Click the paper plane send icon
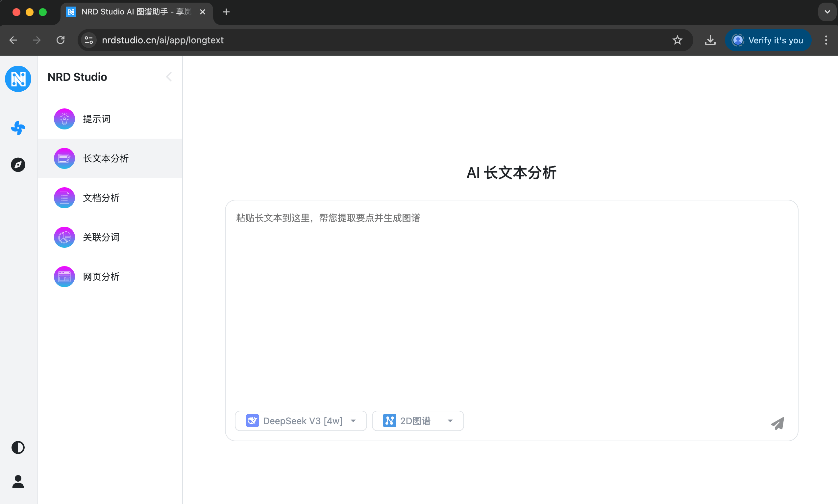 (x=777, y=423)
